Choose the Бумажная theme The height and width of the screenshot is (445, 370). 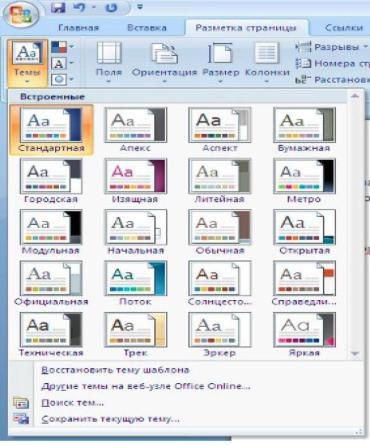[x=304, y=130]
